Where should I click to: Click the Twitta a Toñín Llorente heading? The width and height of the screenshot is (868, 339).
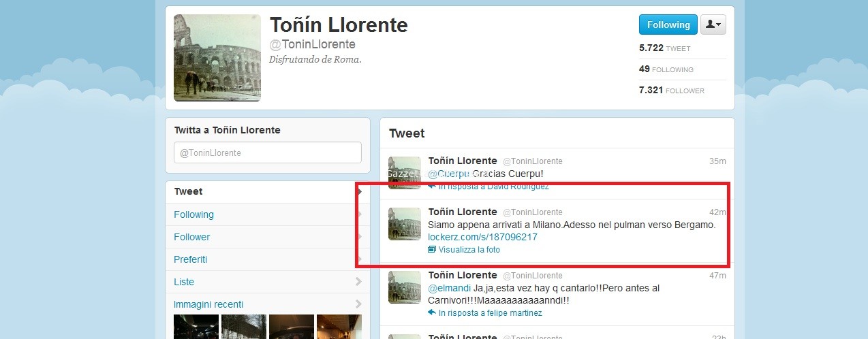[228, 130]
